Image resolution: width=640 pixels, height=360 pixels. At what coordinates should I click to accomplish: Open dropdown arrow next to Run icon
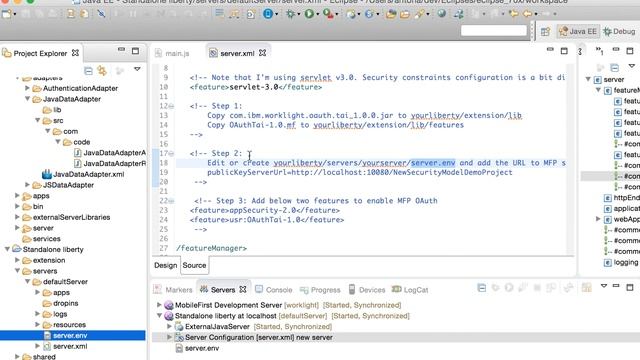318,15
